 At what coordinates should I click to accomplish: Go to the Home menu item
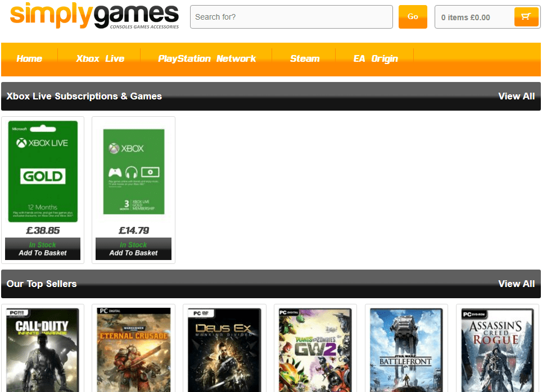click(29, 59)
